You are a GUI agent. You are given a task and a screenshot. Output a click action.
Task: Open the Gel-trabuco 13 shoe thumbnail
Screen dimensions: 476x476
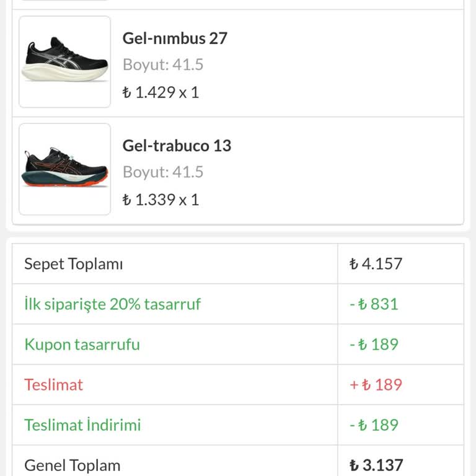[65, 169]
